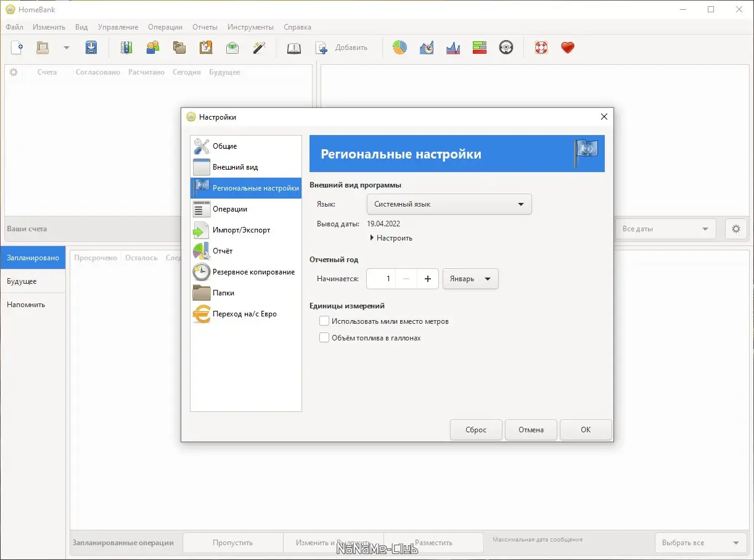Open categories manager toolbar icon (folders)
754x560 pixels.
pyautogui.click(x=179, y=47)
